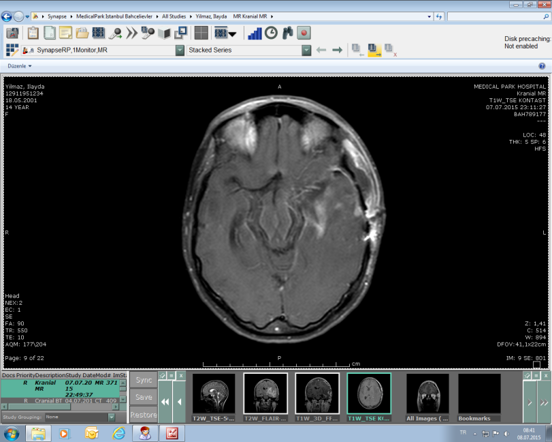Open the SynapseRP,1Monitor,MR protocol dropdown

click(x=180, y=50)
